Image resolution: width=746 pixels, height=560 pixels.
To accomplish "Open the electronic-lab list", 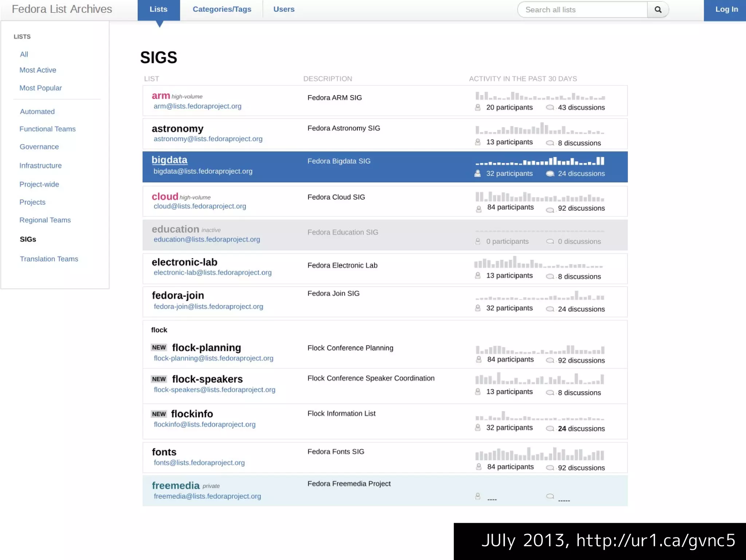I will point(184,262).
